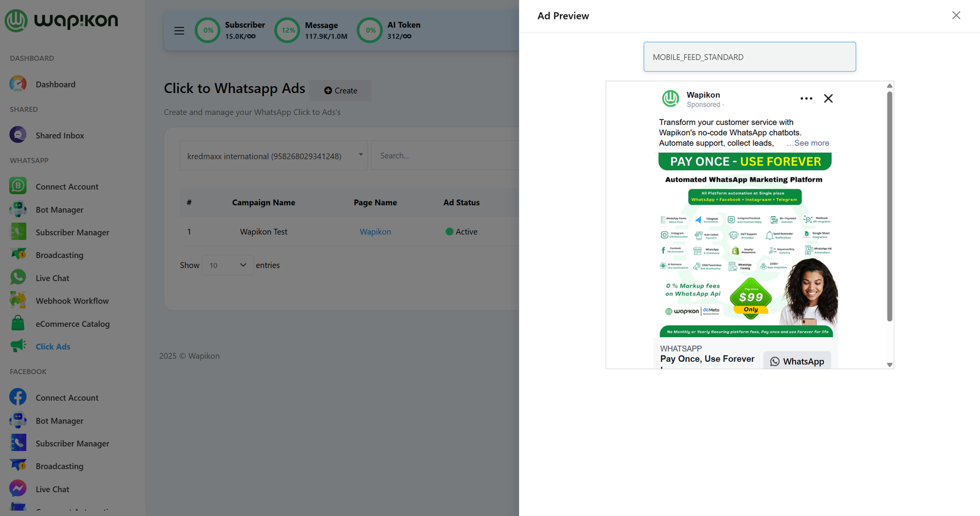Click the Wapikon avatar in ad preview
Image resolution: width=980 pixels, height=516 pixels.
[x=671, y=99]
